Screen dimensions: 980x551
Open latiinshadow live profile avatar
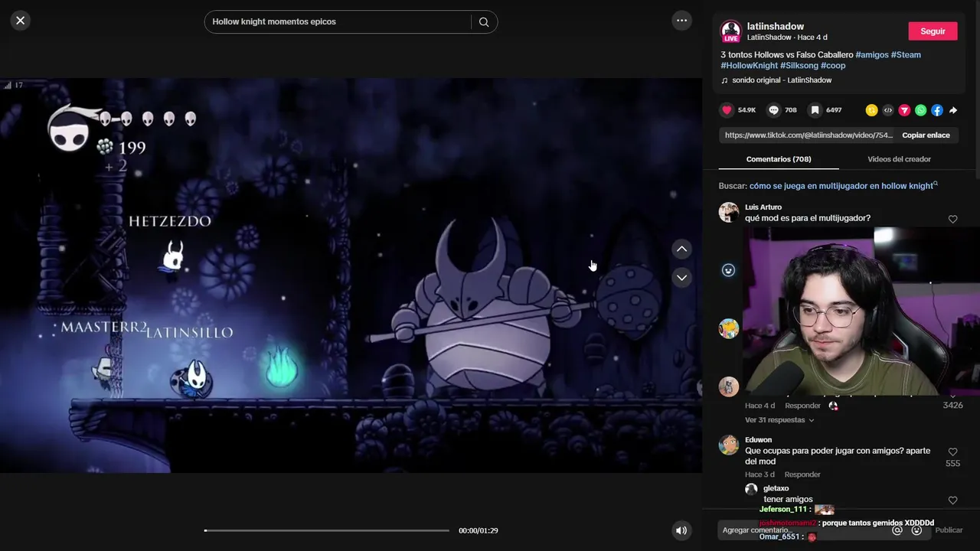point(731,31)
